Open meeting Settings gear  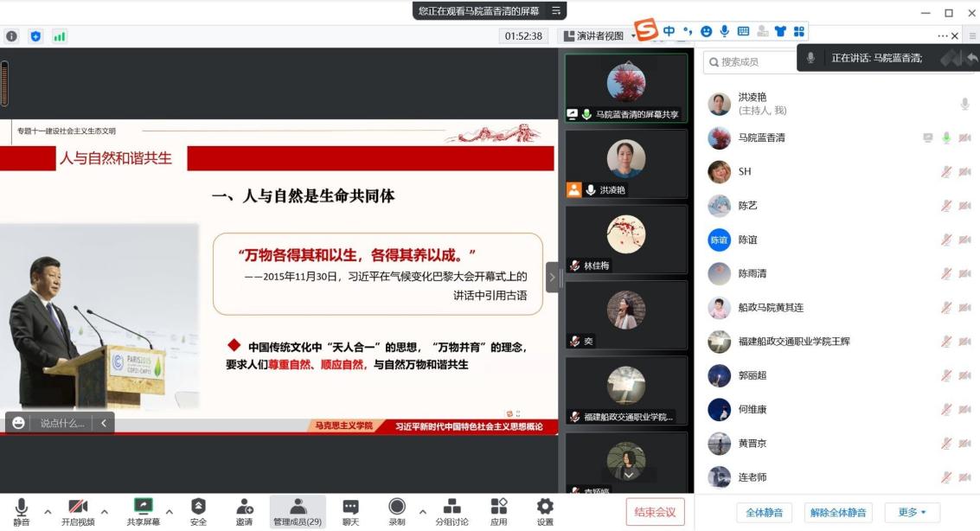[x=545, y=510]
